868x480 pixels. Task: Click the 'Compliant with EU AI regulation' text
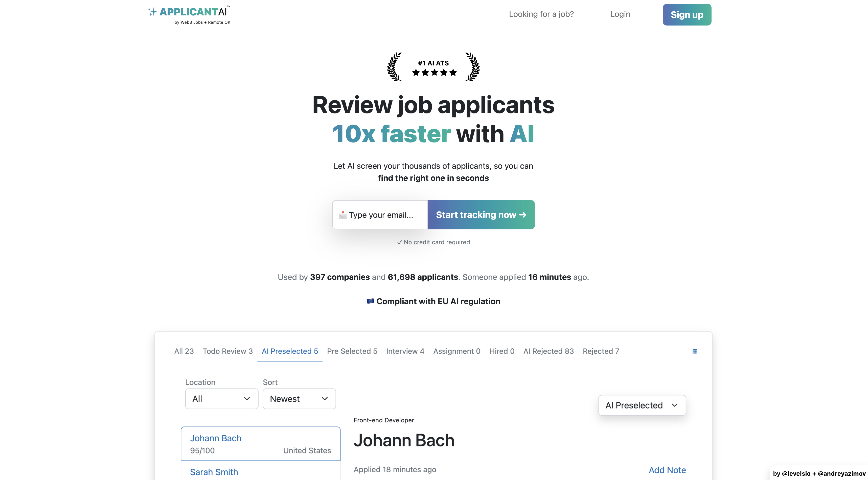pos(438,301)
